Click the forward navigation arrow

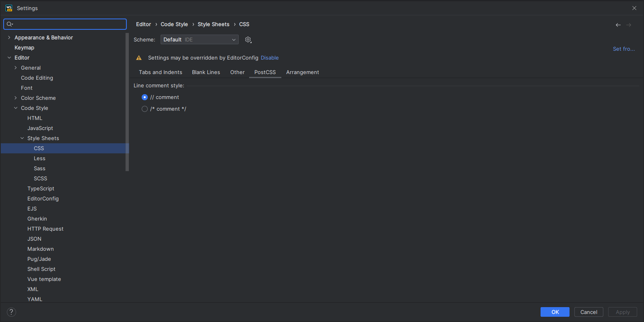(629, 25)
